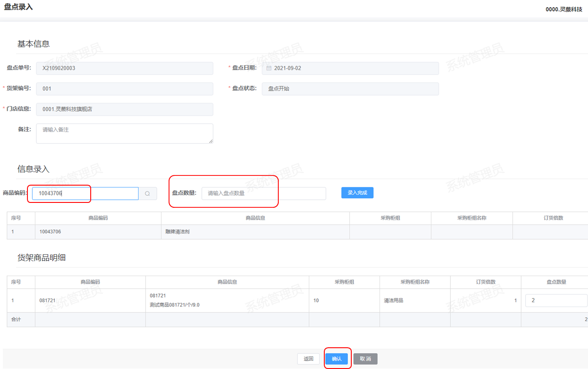Select table cell 10043706 in the 信息录入 table

coord(98,232)
